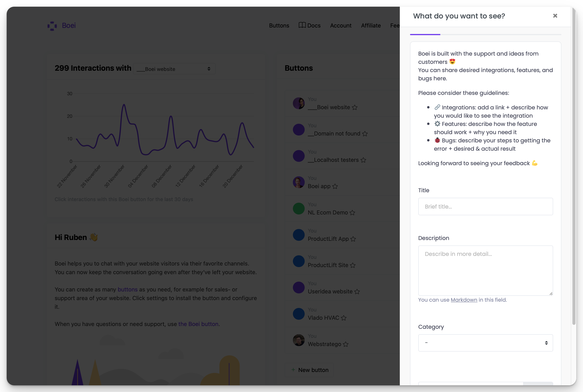Star the ___Boei website button as favorite

pos(355,107)
